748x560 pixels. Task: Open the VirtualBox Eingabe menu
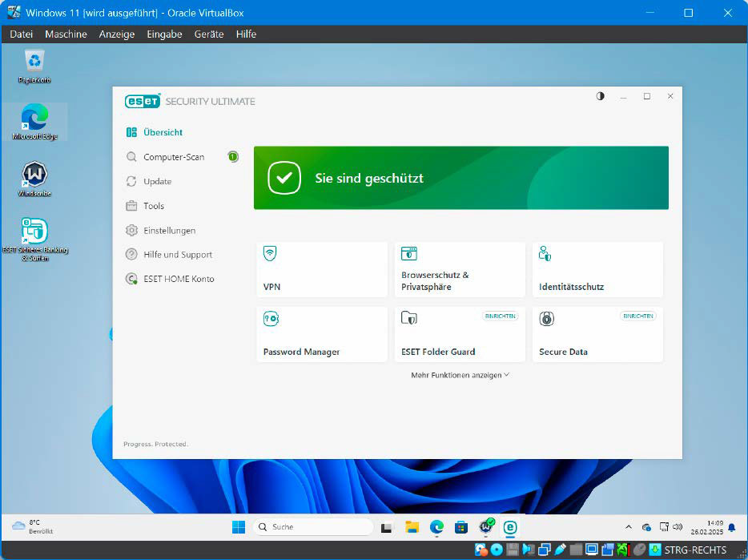click(x=165, y=34)
